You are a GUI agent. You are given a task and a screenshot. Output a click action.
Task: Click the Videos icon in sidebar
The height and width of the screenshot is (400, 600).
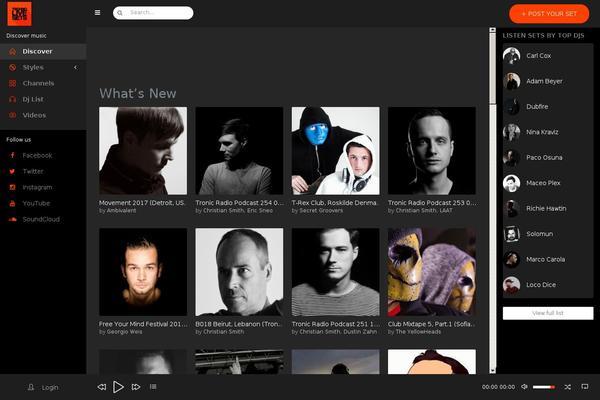[13, 115]
